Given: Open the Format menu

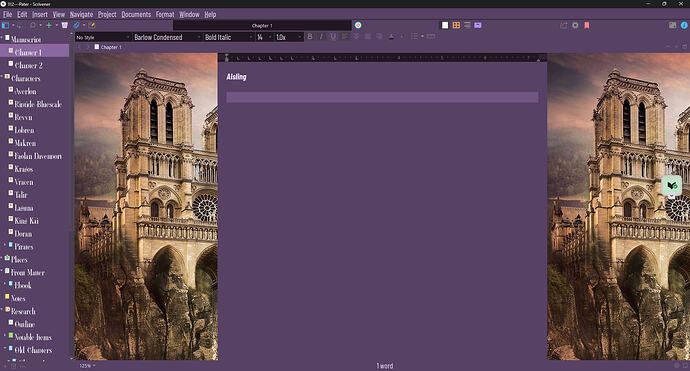Looking at the screenshot, I should coord(165,15).
